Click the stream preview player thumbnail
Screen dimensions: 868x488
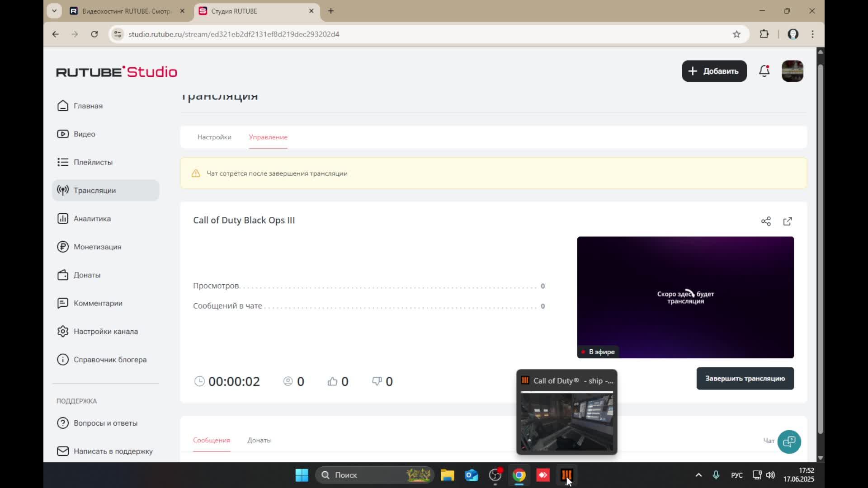685,297
